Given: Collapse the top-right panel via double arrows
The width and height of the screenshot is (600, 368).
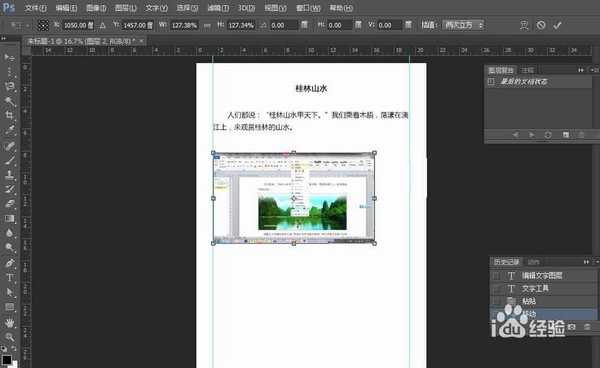Looking at the screenshot, I should tap(580, 70).
